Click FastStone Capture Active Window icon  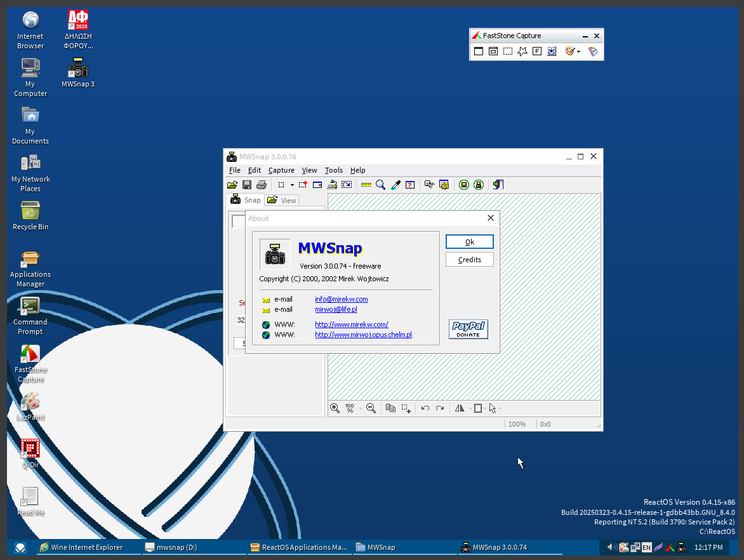click(x=479, y=51)
